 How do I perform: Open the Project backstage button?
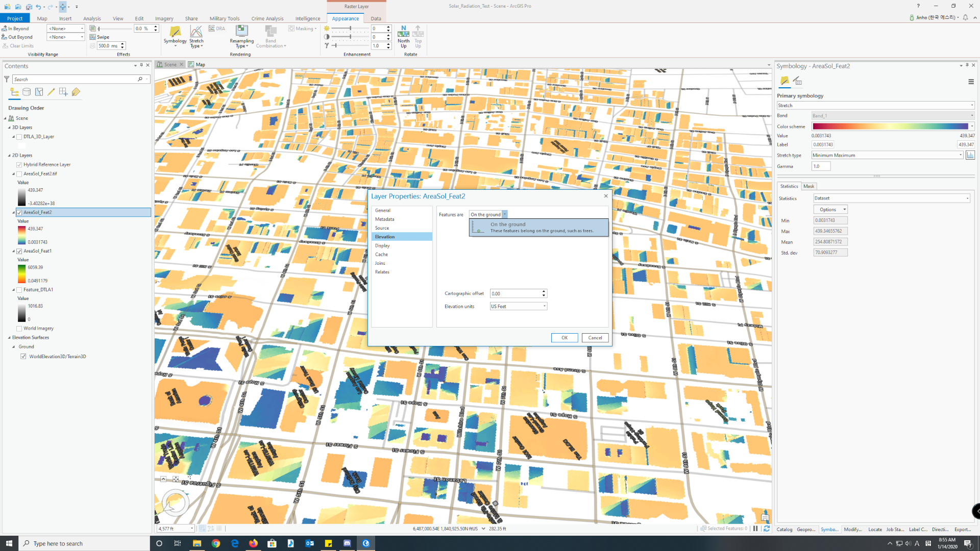pyautogui.click(x=15, y=18)
